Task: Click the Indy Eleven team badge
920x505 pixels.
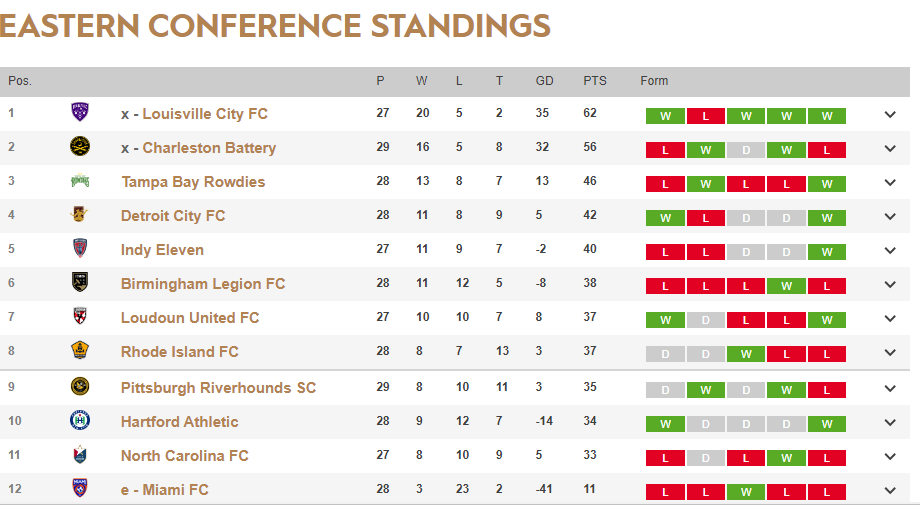Action: click(x=80, y=249)
